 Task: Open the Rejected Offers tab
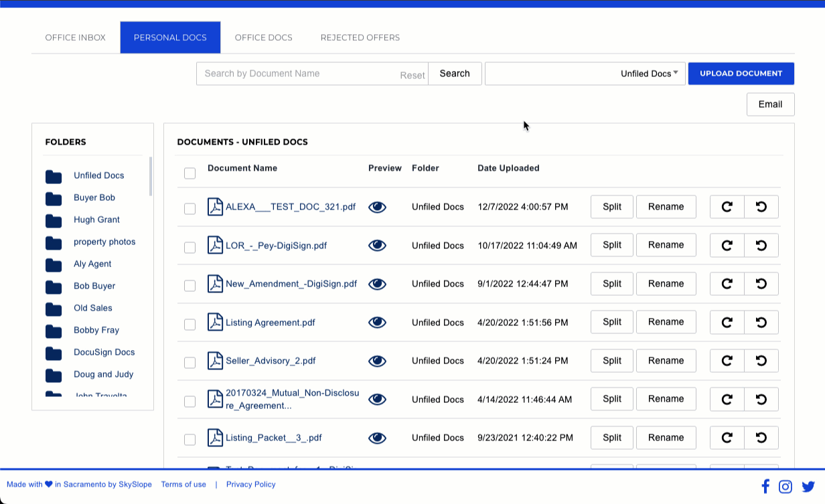tap(360, 37)
